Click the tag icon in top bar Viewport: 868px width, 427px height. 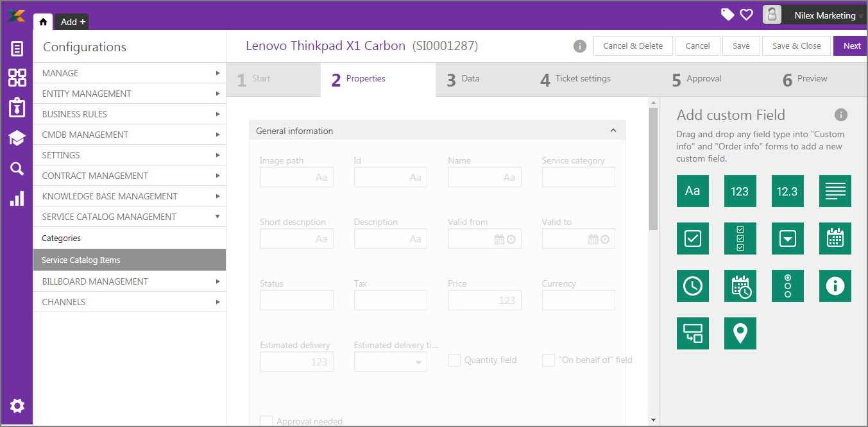pos(728,14)
